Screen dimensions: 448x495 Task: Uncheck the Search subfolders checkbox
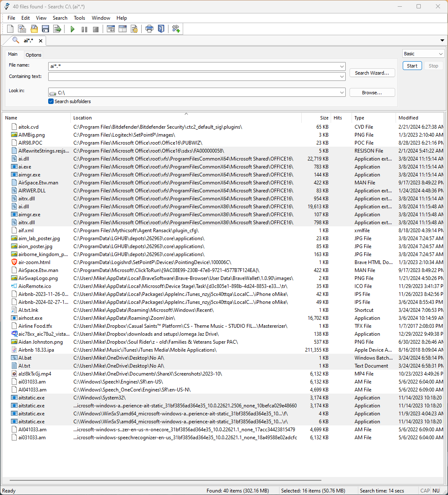51,101
